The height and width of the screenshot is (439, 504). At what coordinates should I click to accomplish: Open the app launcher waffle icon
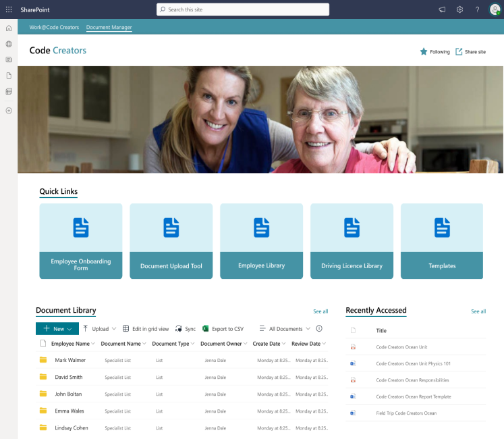coord(9,9)
